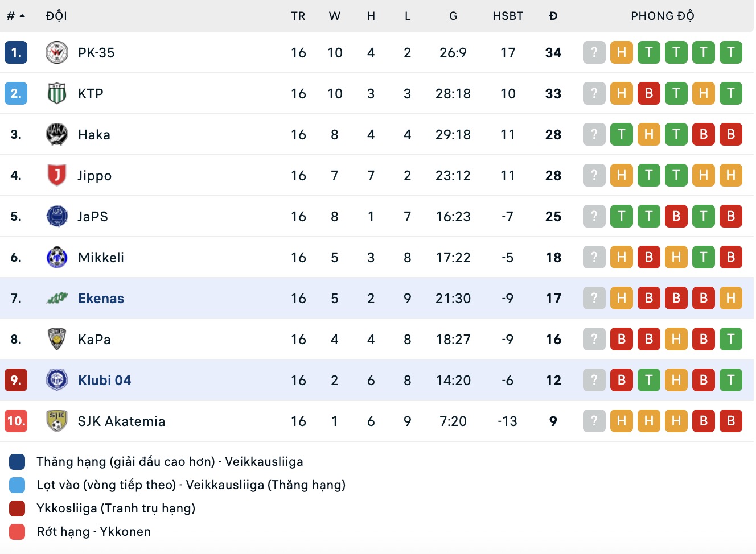Sort standings by the Đ points header
756x554 pixels.
pyautogui.click(x=553, y=16)
